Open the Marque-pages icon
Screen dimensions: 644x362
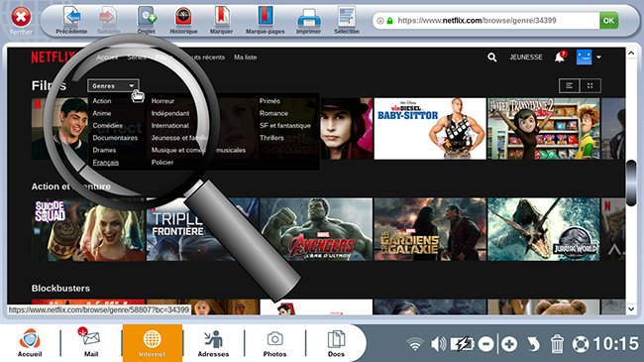(265, 17)
